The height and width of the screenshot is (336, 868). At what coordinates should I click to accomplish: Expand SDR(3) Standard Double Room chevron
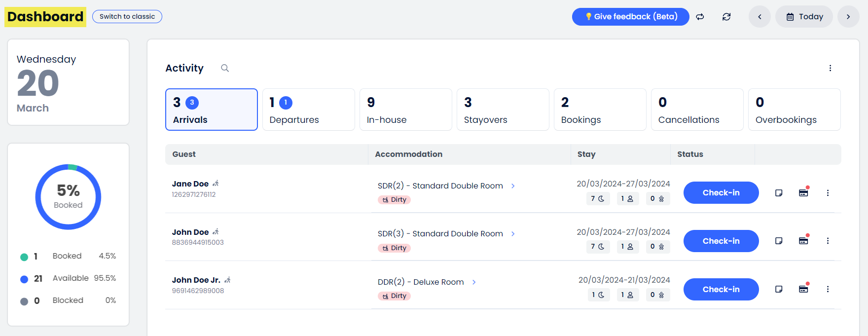coord(513,234)
